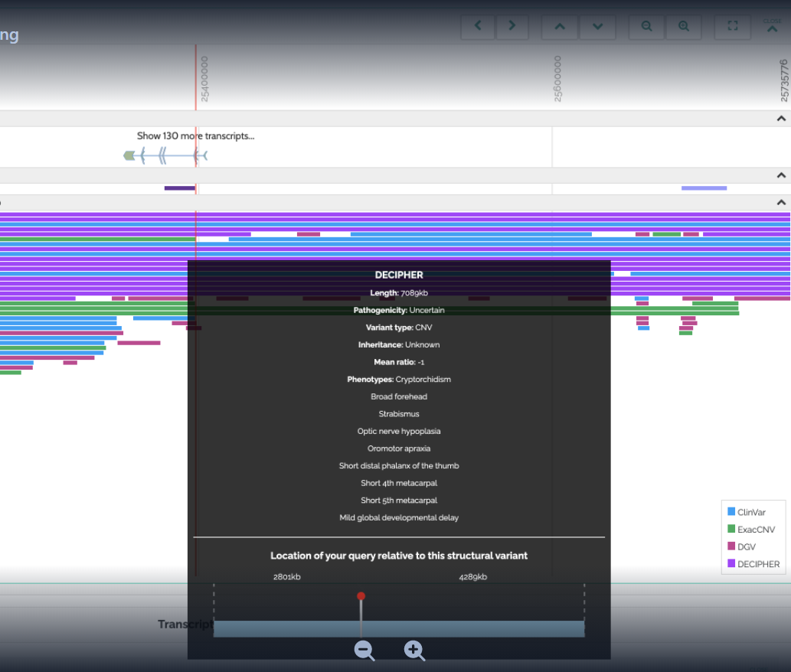Toggle fullscreen mode for the browser
791x672 pixels.
(x=733, y=26)
